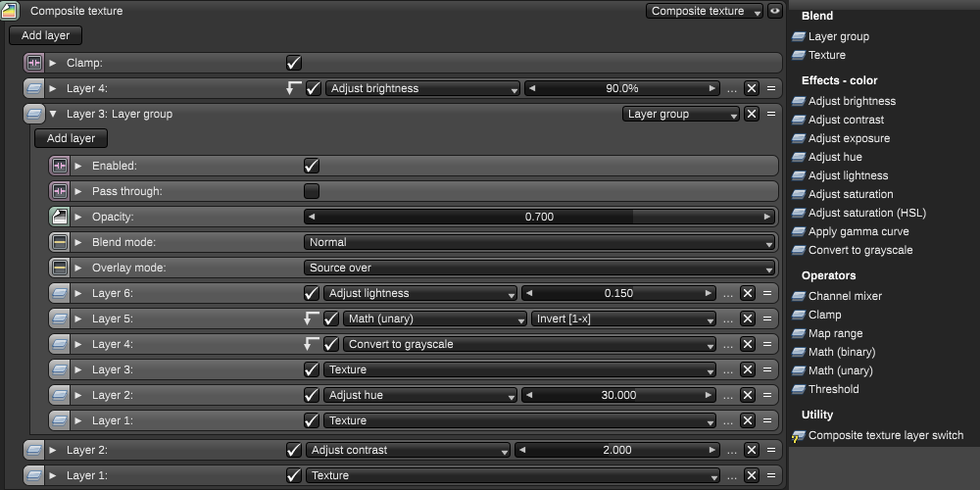The image size is (980, 490).
Task: Uncheck the nested Layer 6 enable checkbox
Action: [312, 293]
